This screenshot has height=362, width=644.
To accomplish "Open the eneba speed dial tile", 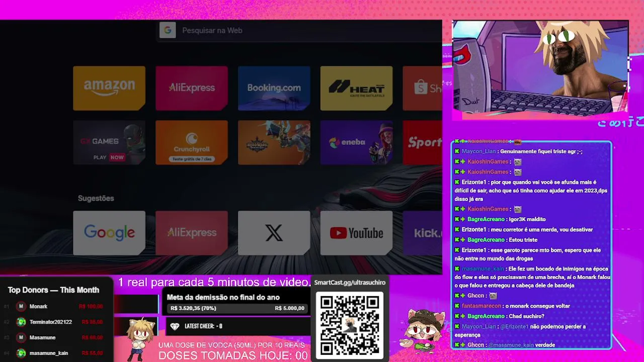I will tap(357, 142).
